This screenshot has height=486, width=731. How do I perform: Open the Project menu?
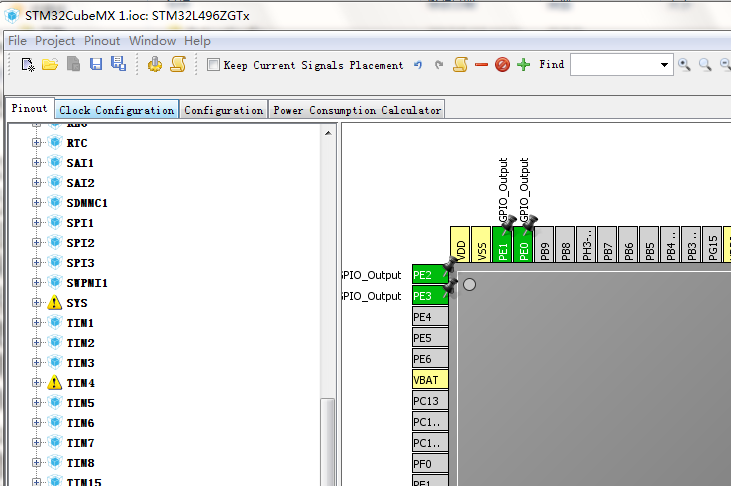pyautogui.click(x=55, y=41)
